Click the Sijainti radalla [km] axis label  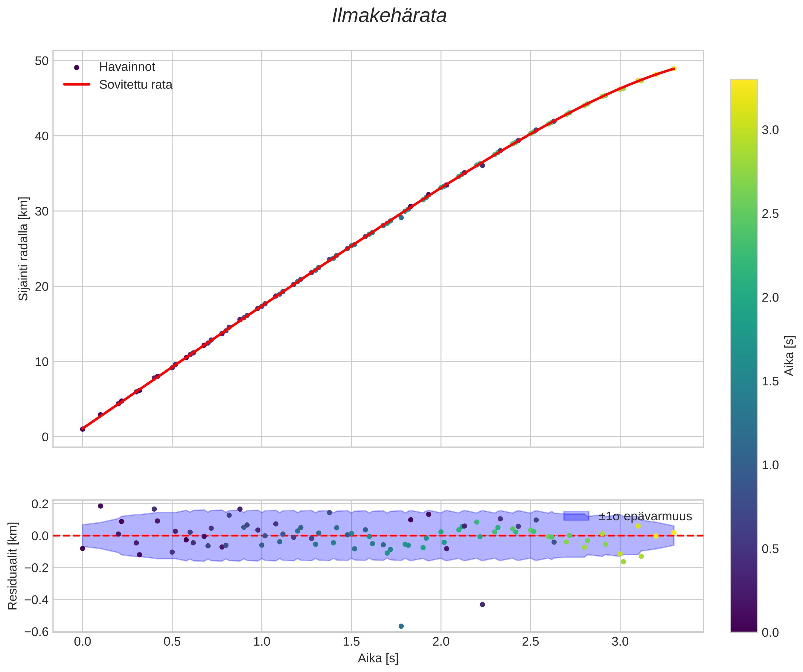tap(24, 249)
